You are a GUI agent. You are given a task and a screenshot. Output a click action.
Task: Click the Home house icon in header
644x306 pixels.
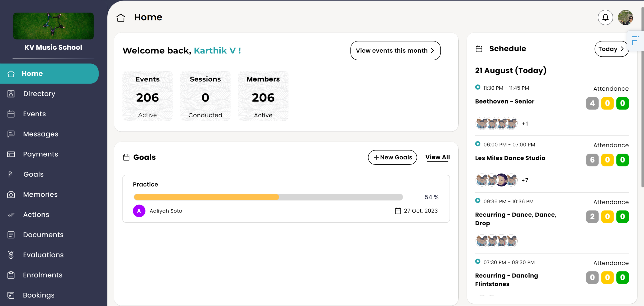[x=121, y=18]
